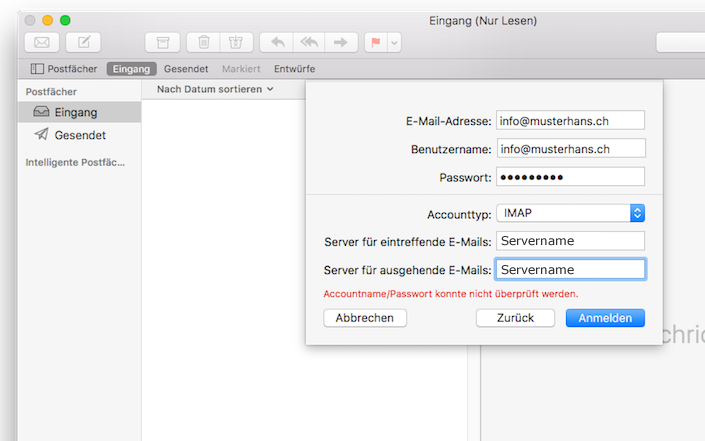
Task: Compose a new message
Action: pos(84,42)
